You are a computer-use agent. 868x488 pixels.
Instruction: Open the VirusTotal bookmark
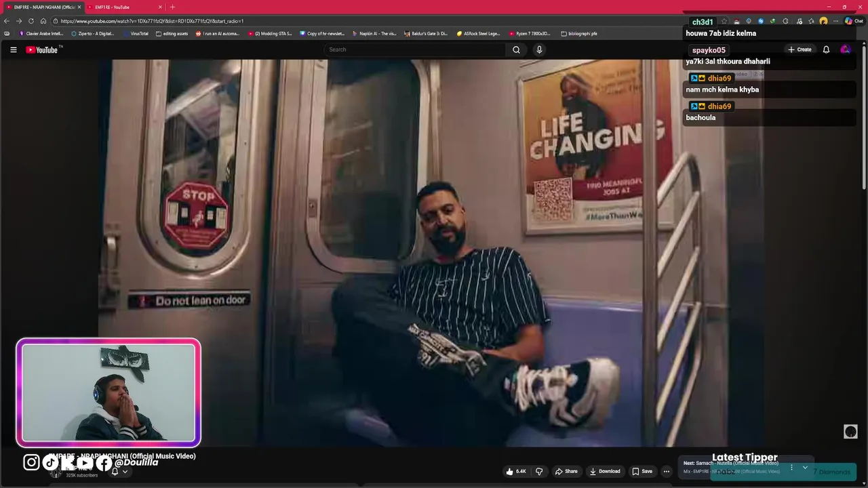point(136,33)
